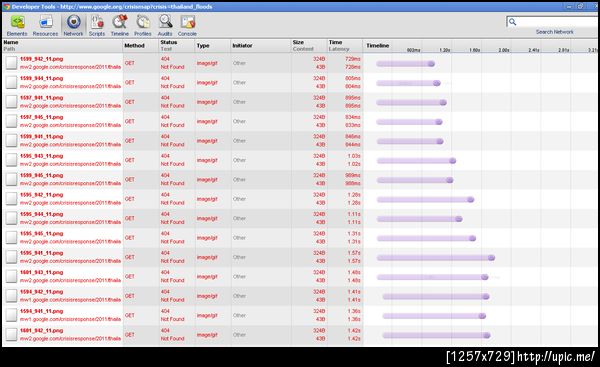Select request name 1599_942_11.png
This screenshot has width=600, height=367.
(x=41, y=59)
